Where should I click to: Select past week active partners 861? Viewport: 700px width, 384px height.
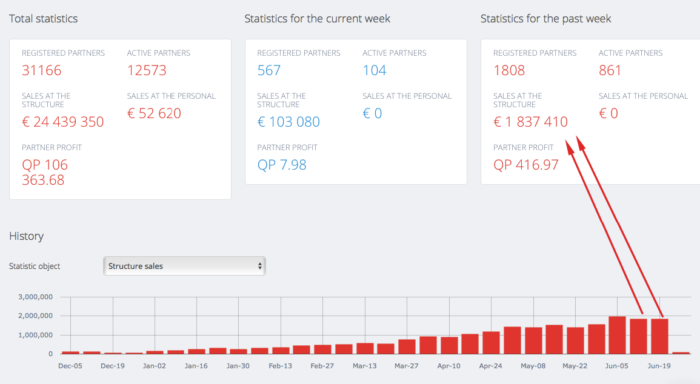tap(610, 71)
